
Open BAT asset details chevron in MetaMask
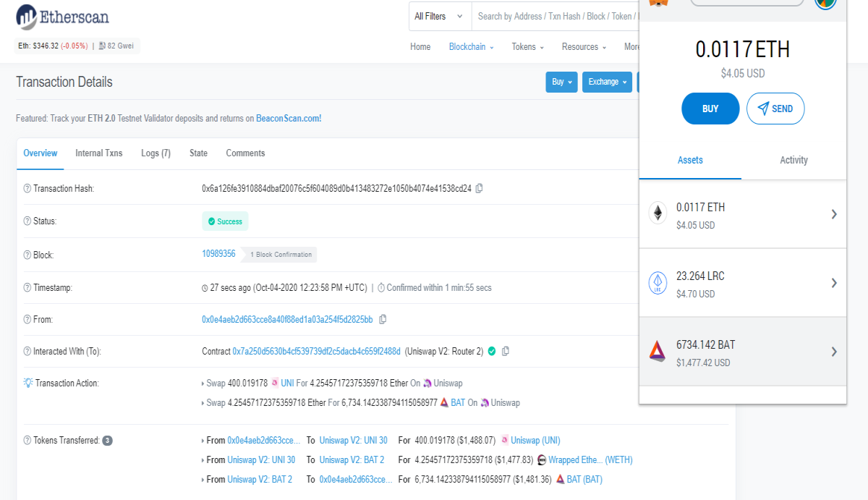coord(834,352)
